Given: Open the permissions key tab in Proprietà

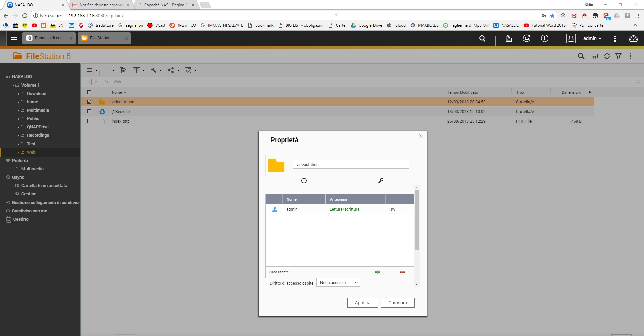Looking at the screenshot, I should pos(381,181).
